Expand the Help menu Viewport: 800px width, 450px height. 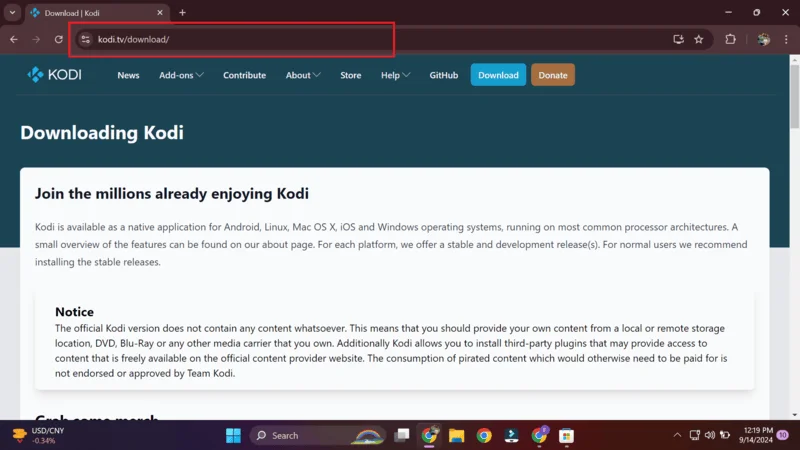click(x=395, y=75)
